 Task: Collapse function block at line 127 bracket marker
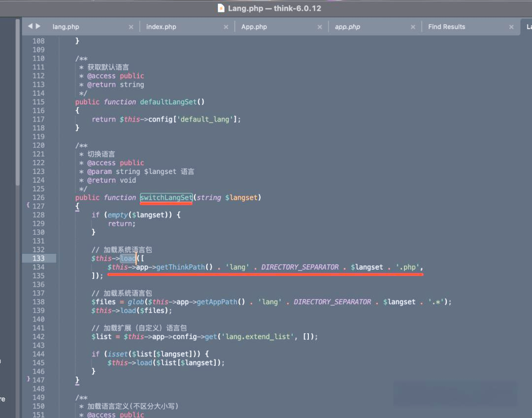tap(28, 205)
